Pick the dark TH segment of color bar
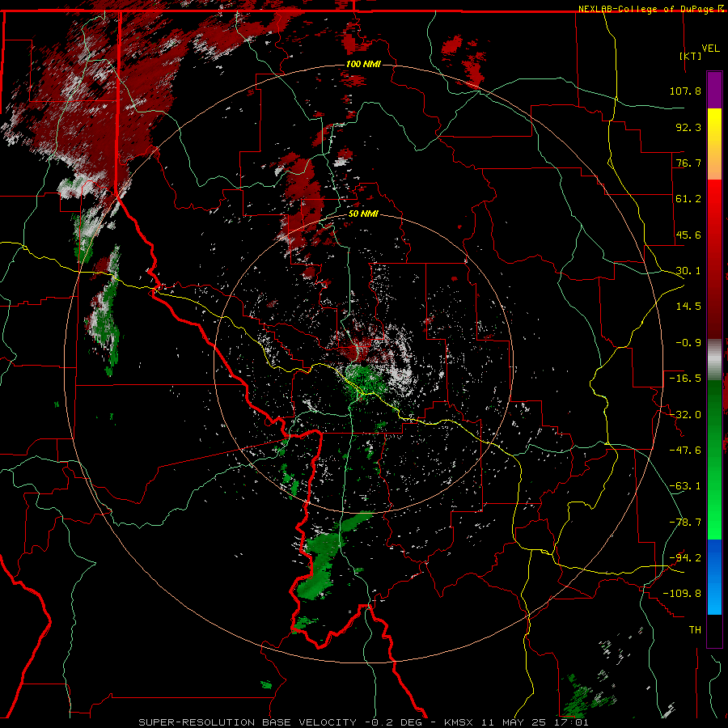 [714, 630]
